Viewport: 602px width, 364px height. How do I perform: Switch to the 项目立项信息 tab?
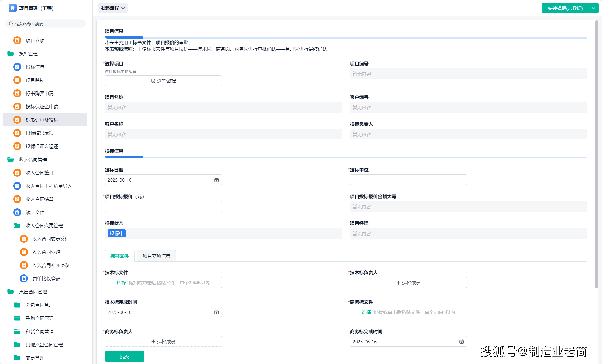click(156, 256)
